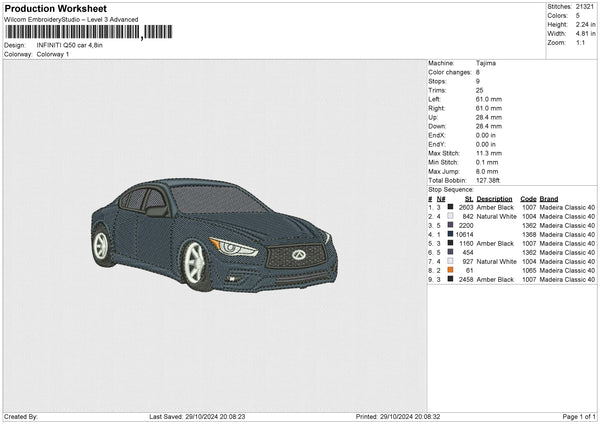Click the 'Printed: 29/10/2024 20:08:32' footer text
Viewport: 600px width, 424px height.
[x=398, y=417]
